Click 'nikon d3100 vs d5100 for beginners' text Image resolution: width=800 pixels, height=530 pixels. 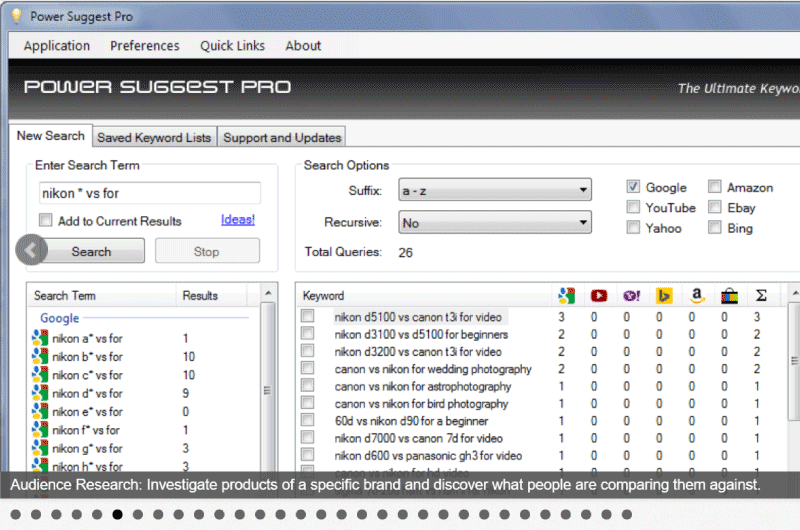pyautogui.click(x=421, y=334)
